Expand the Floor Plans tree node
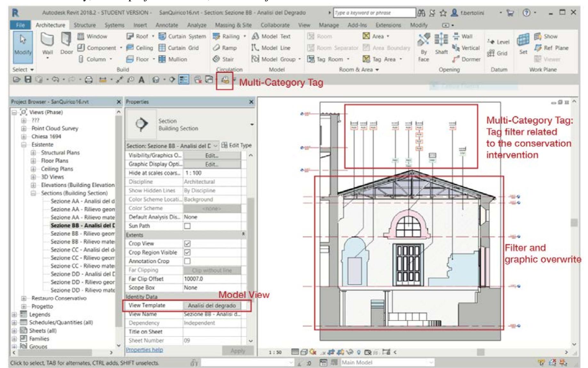Screen dimensions: 588x368 tap(33, 161)
